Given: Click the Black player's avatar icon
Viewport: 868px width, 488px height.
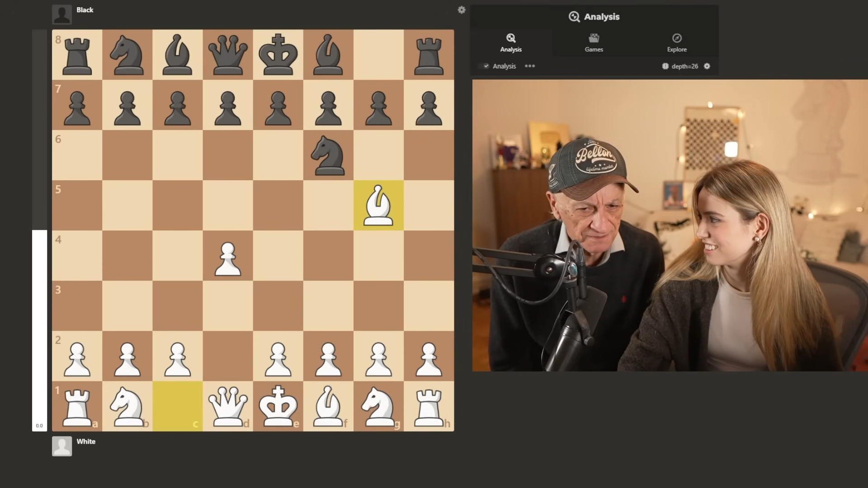Looking at the screenshot, I should pos(61,14).
